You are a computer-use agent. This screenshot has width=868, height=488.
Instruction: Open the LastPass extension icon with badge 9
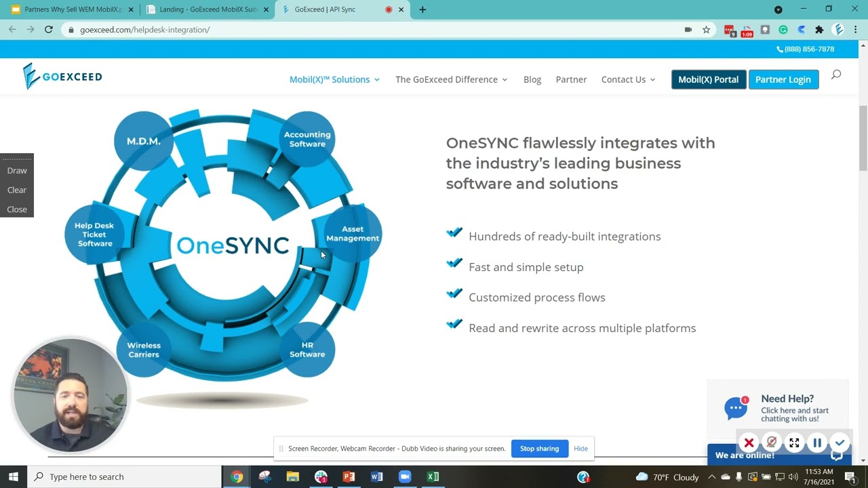pos(729,30)
